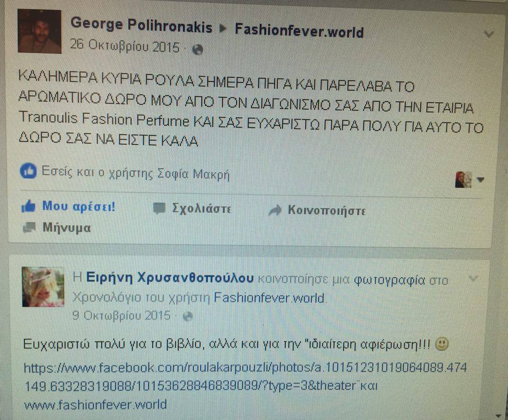
Task: Click George Polihronakis profile picture thumbnail
Action: point(40,31)
